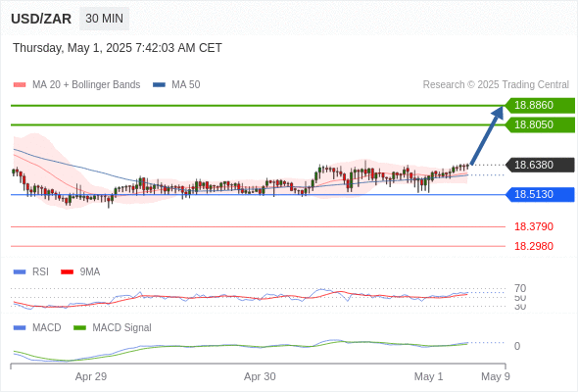This screenshot has width=578, height=392.
Task: Select the 18.5130 blue pivot label
Action: [539, 194]
